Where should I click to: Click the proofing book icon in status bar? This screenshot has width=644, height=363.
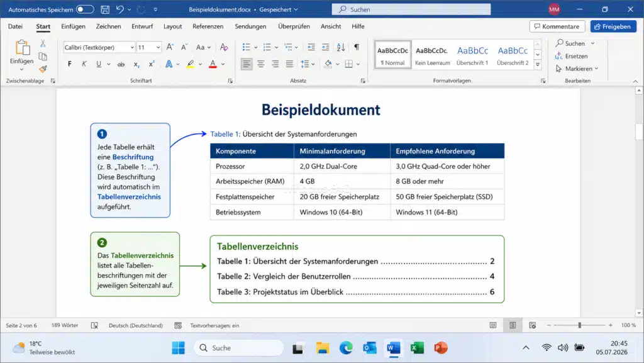click(94, 325)
